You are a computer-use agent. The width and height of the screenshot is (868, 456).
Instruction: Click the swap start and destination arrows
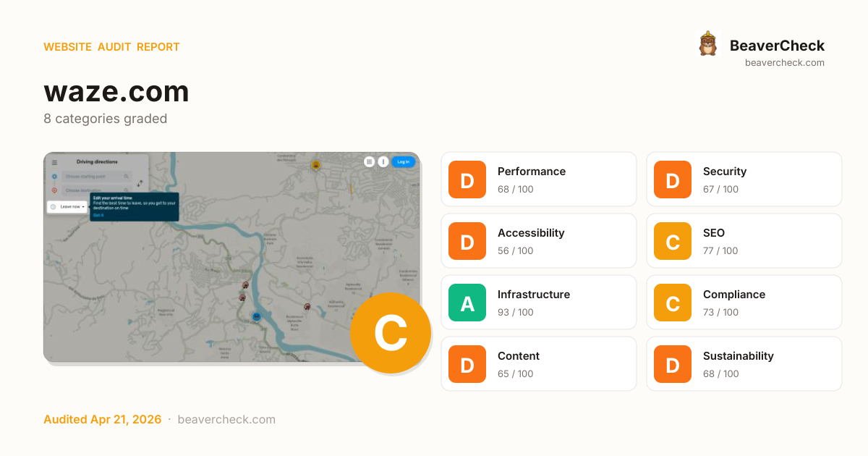pos(140,184)
